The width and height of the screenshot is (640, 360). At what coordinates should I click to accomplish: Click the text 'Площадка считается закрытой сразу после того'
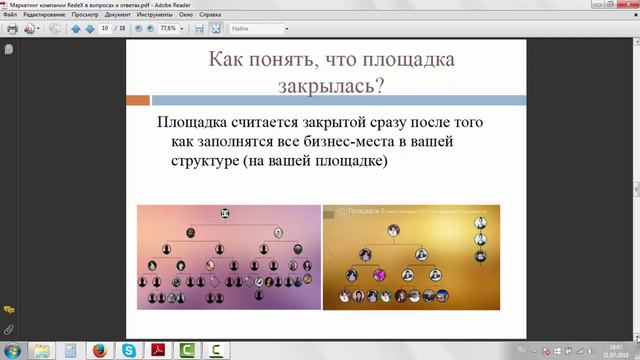[x=320, y=122]
